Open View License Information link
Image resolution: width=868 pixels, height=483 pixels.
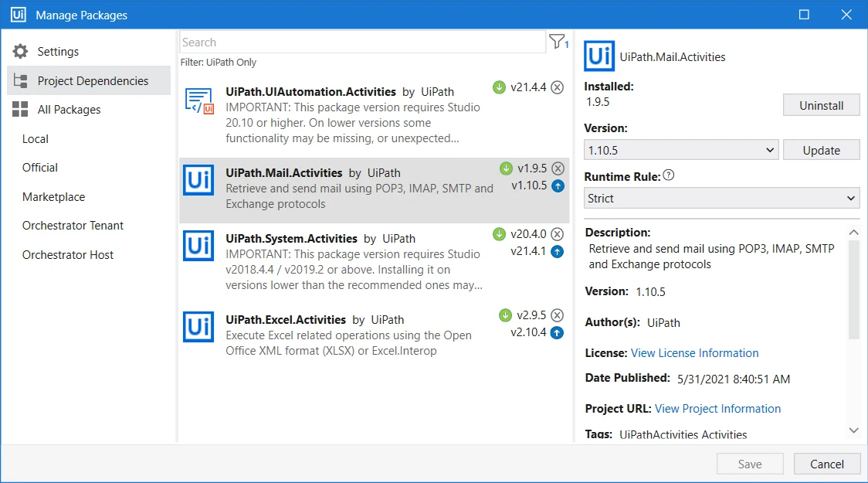click(x=695, y=353)
